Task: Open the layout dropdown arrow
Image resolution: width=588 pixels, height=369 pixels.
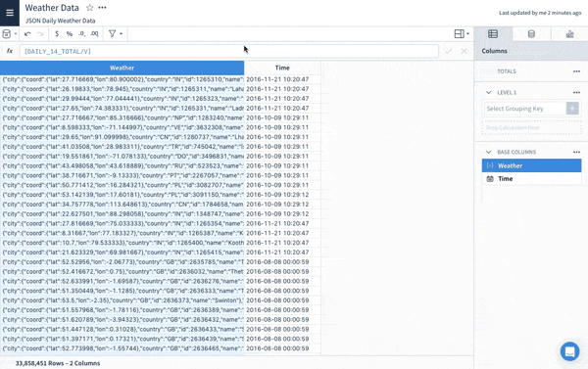Action: click(467, 33)
